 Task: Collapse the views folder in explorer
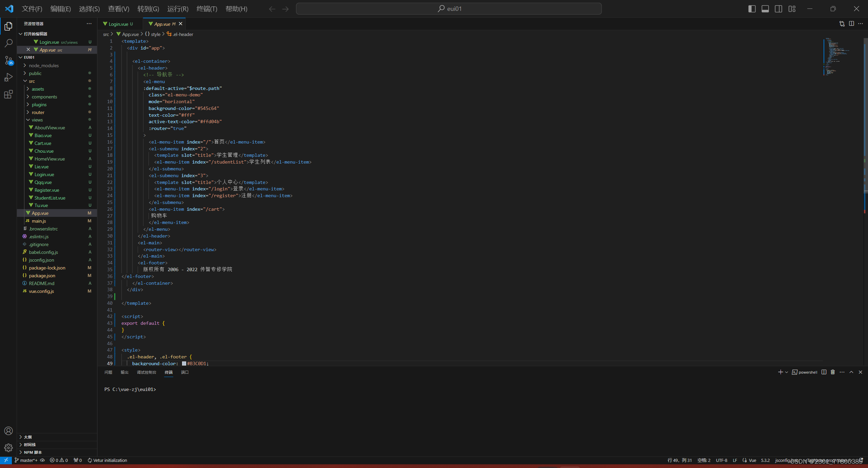click(37, 120)
